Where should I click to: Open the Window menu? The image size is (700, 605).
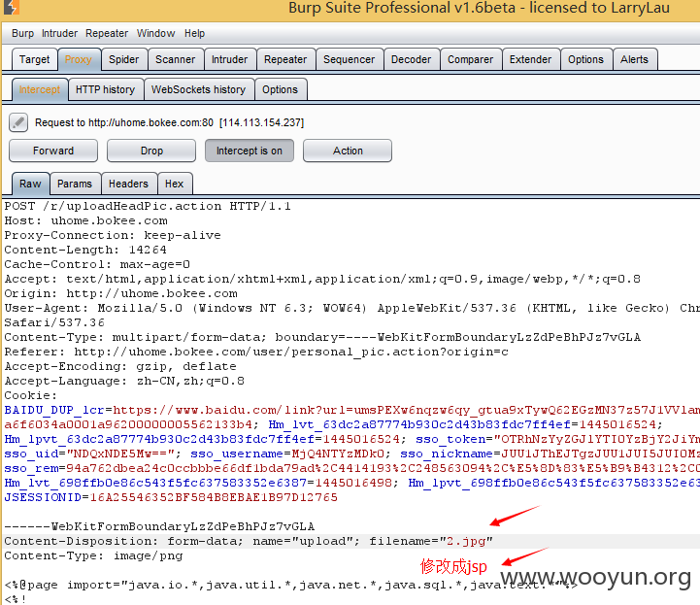click(x=155, y=33)
